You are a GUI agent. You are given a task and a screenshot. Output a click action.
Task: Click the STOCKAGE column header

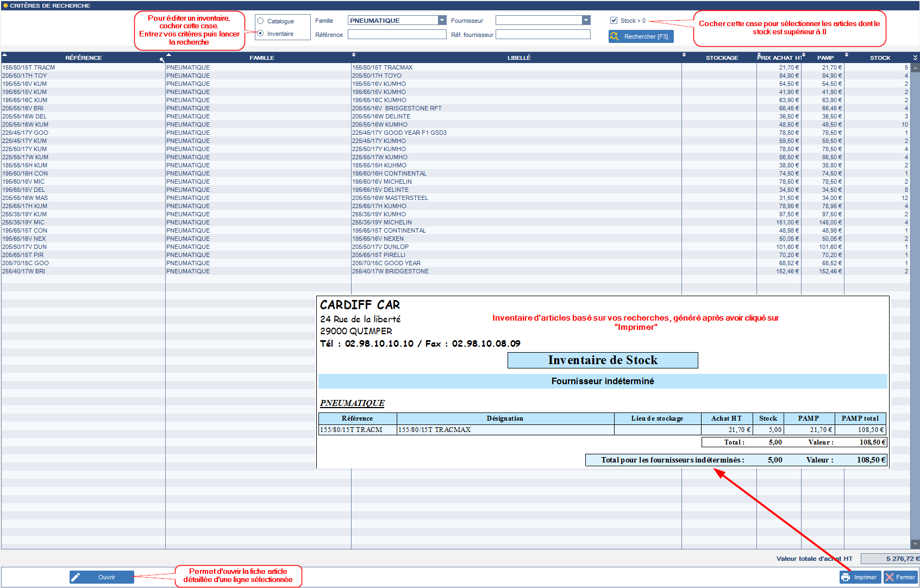(x=722, y=58)
